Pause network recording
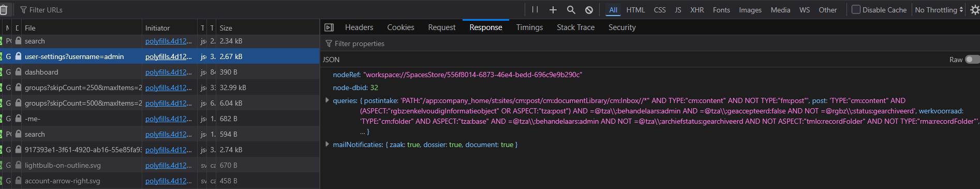 535,10
